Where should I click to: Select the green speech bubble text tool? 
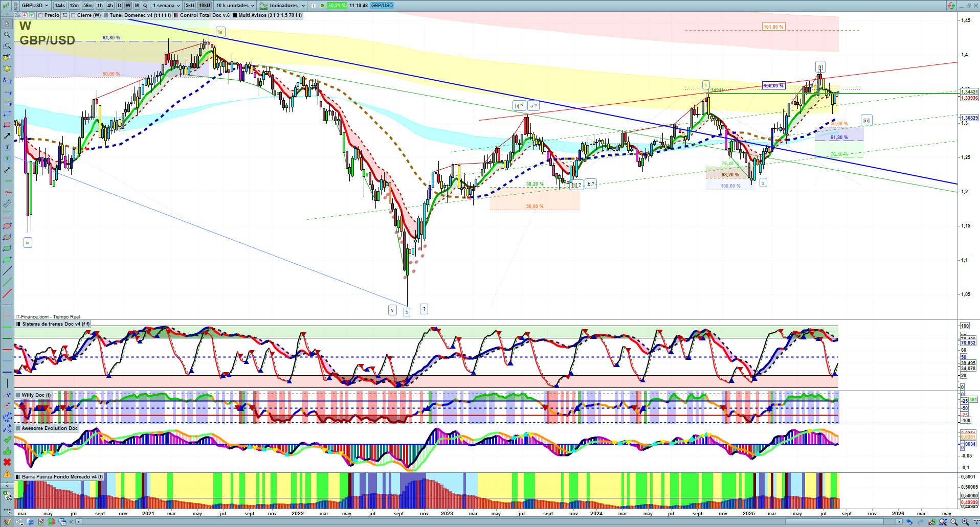tap(7, 158)
